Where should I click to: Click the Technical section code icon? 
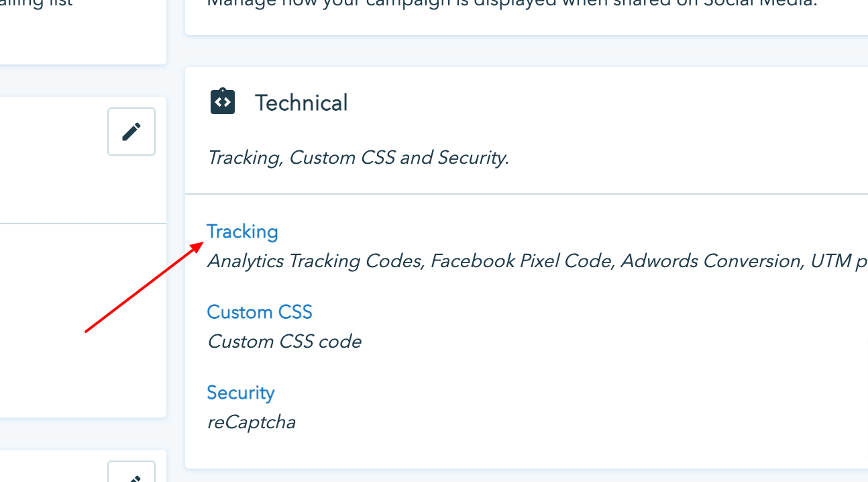point(223,102)
